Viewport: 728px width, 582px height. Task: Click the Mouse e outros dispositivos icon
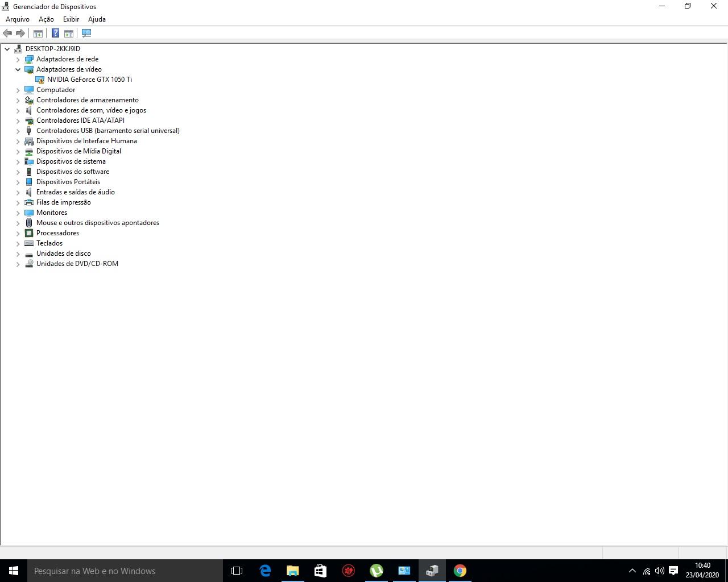pos(29,223)
